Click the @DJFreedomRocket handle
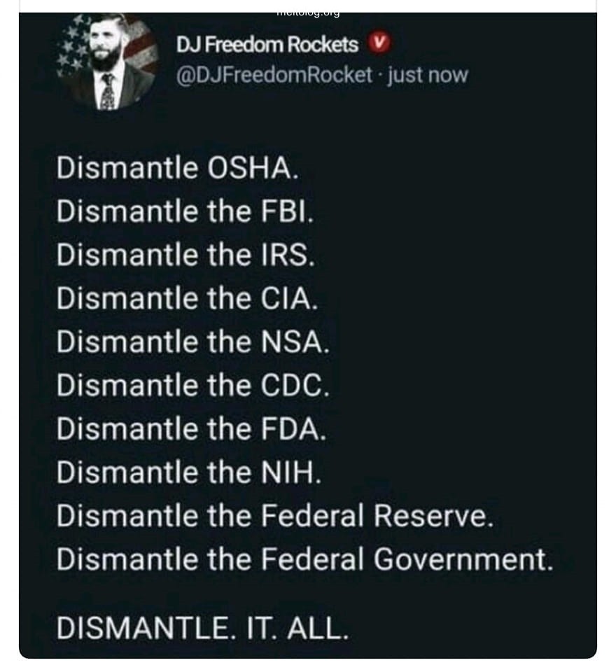 (x=274, y=75)
